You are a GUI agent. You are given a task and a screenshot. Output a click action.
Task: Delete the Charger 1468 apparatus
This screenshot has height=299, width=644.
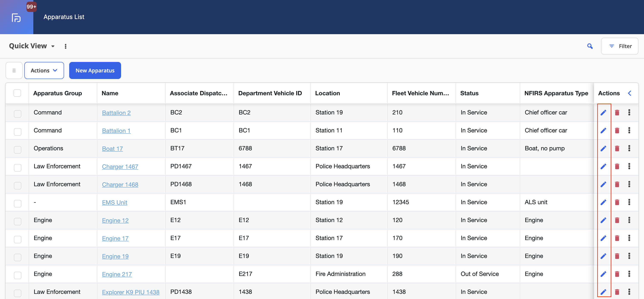point(617,184)
